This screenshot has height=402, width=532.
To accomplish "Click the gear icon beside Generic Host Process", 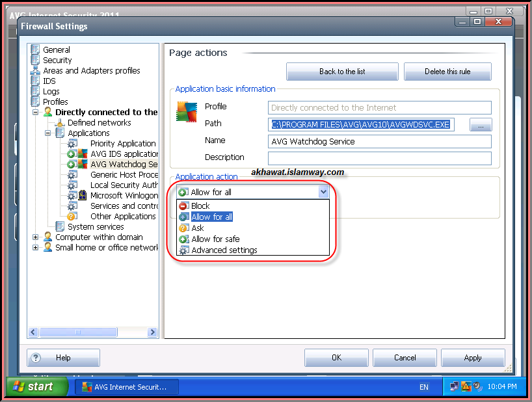I will pyautogui.click(x=72, y=175).
